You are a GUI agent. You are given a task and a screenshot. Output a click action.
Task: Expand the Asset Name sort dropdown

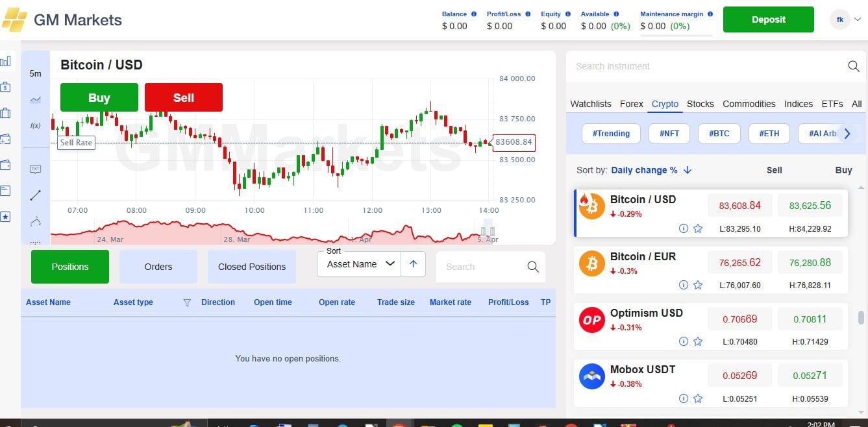(x=359, y=264)
